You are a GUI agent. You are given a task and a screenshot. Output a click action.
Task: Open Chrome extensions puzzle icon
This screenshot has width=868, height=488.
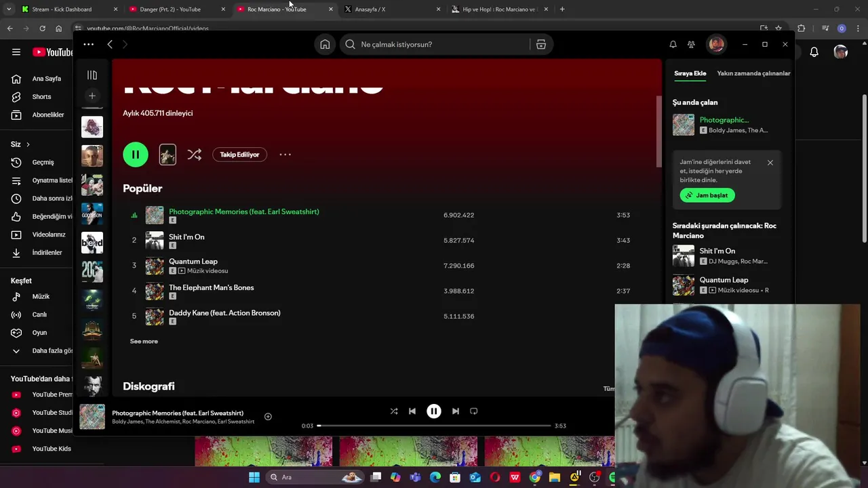802,28
